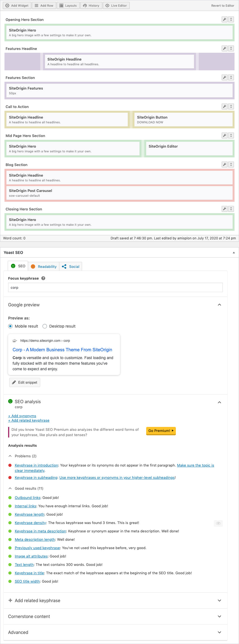Click move handle for Features Headline row

point(231,48)
